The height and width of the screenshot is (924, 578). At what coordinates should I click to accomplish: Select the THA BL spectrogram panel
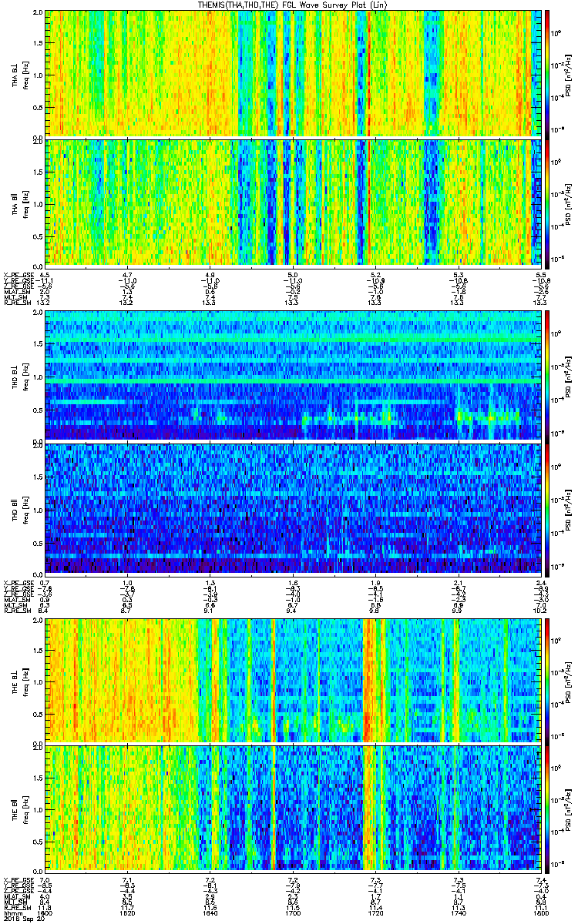[294, 73]
